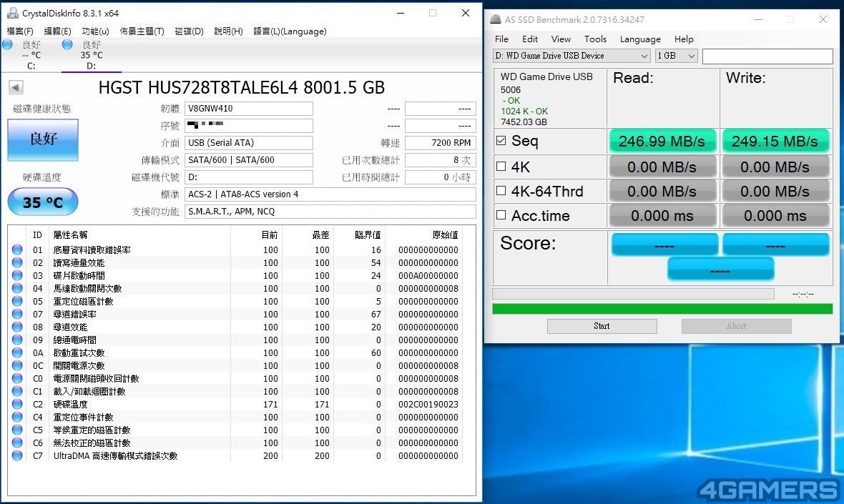Click the CrystalDiskInfo title bar app icon
Image resolution: width=844 pixels, height=504 pixels.
pyautogui.click(x=12, y=13)
